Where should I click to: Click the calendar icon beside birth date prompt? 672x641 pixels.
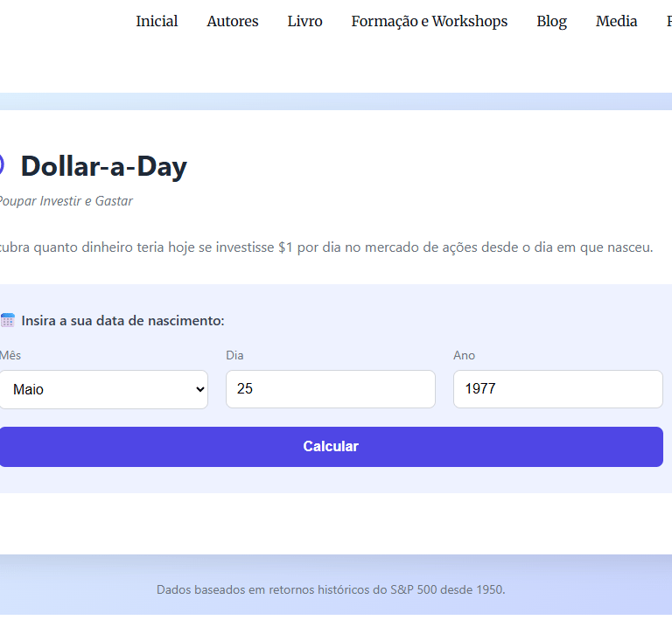7,321
